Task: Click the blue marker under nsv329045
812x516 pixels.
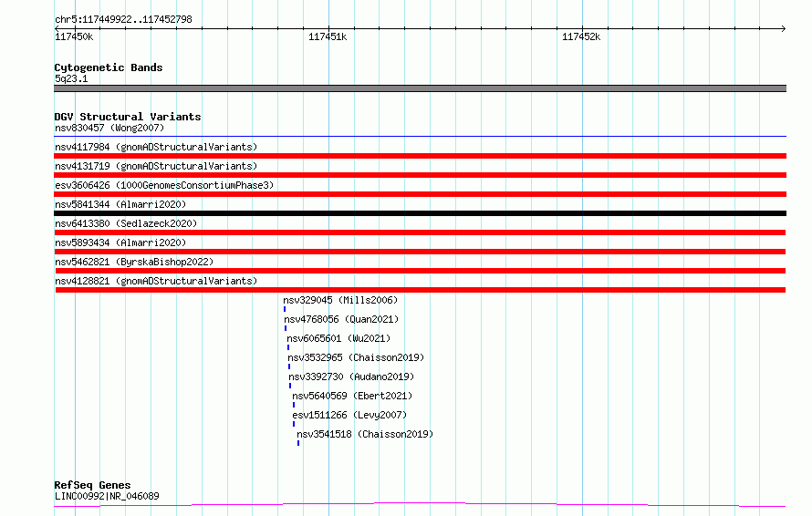Action: point(285,309)
